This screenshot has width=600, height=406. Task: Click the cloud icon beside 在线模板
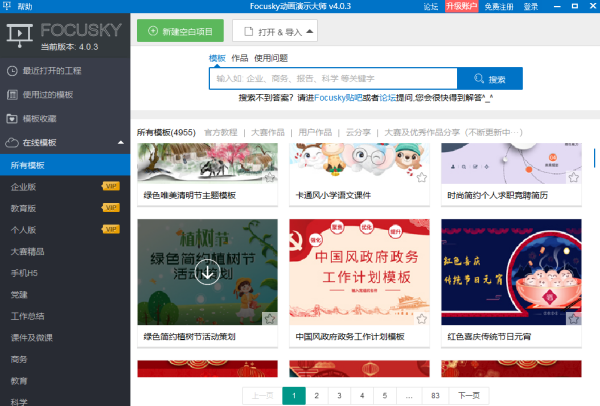click(x=12, y=143)
